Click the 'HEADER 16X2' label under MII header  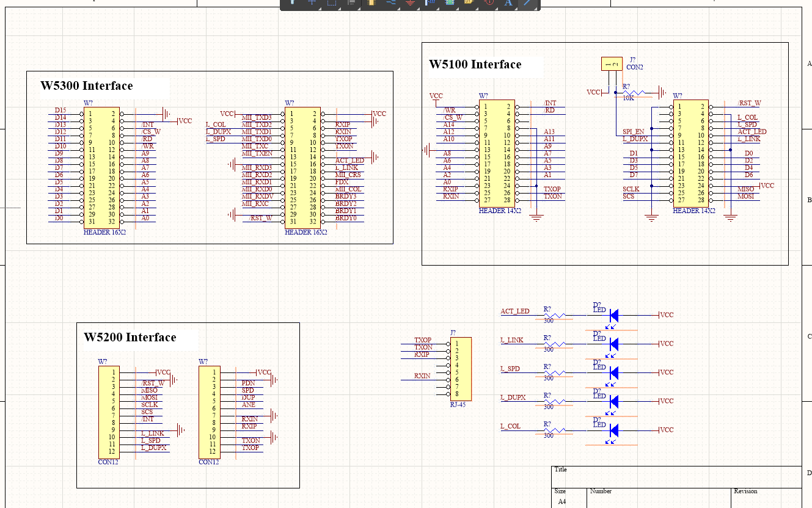pyautogui.click(x=305, y=232)
